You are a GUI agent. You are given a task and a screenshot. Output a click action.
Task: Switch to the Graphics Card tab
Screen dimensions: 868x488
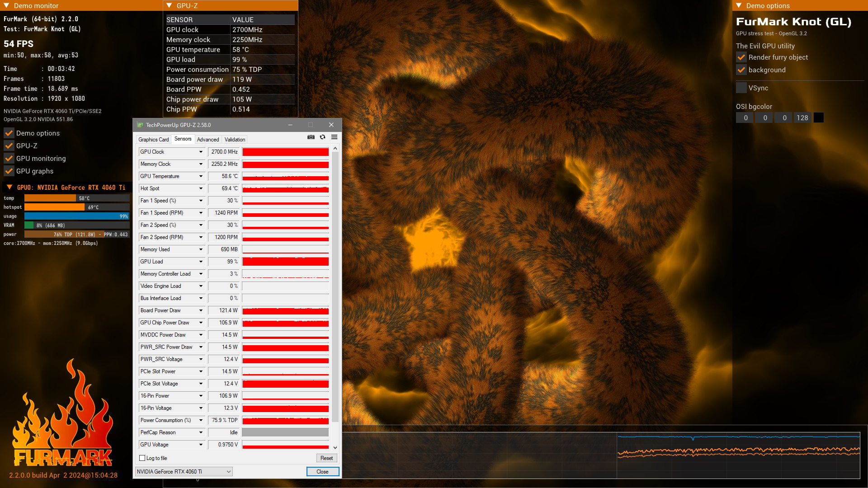[x=153, y=140]
